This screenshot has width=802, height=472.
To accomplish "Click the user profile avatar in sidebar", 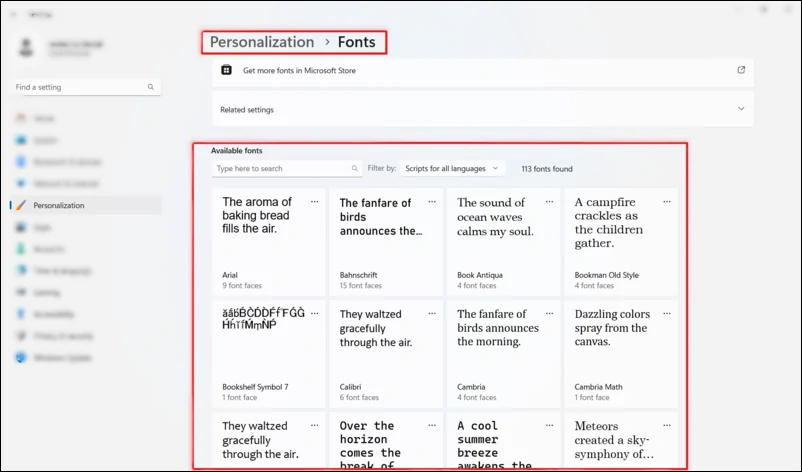I will pos(27,48).
